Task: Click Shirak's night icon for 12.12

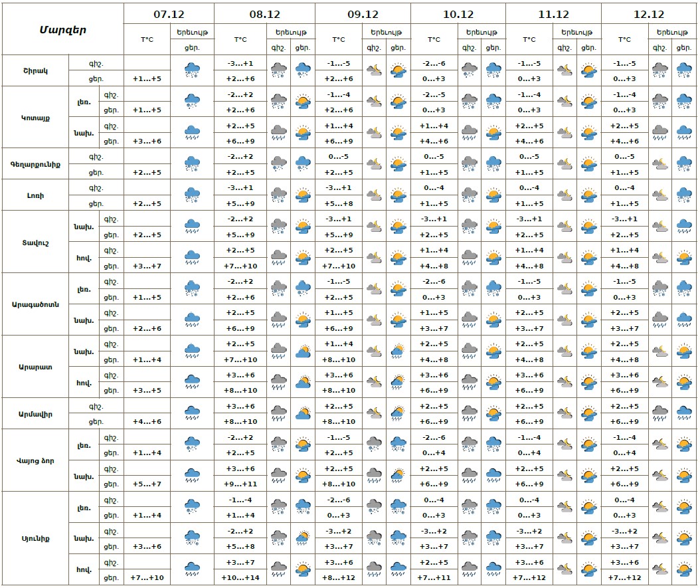Action: pos(660,70)
